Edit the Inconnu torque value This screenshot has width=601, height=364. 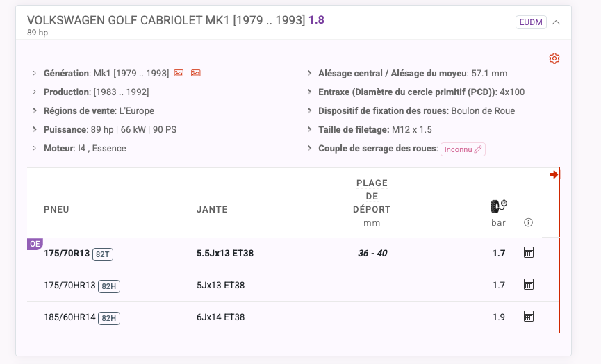coord(463,149)
